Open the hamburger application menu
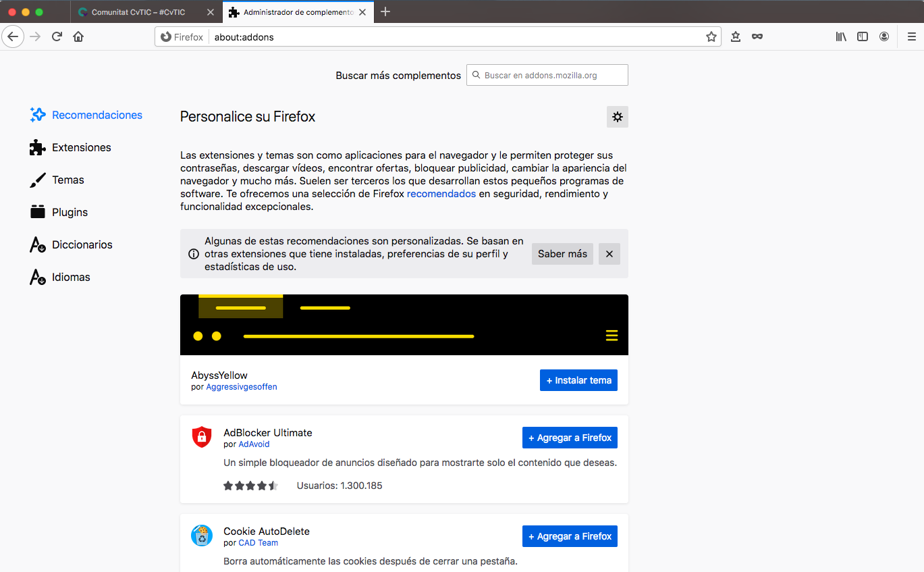Image resolution: width=924 pixels, height=572 pixels. pyautogui.click(x=911, y=37)
